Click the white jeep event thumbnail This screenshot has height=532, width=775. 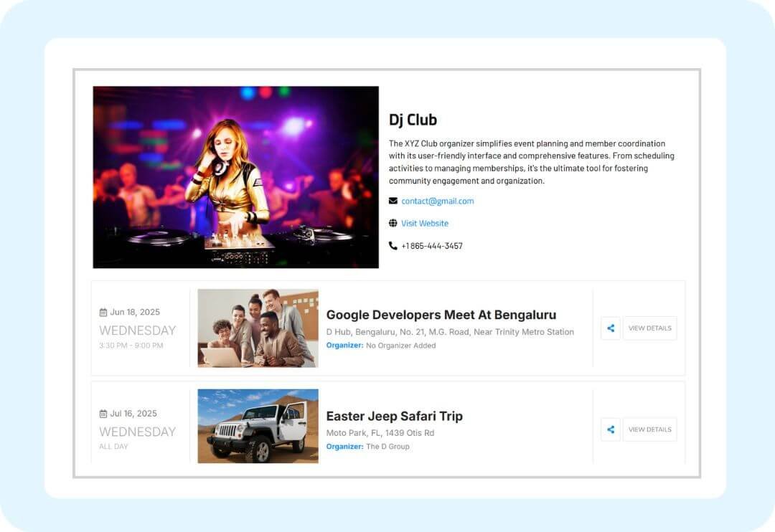click(258, 426)
